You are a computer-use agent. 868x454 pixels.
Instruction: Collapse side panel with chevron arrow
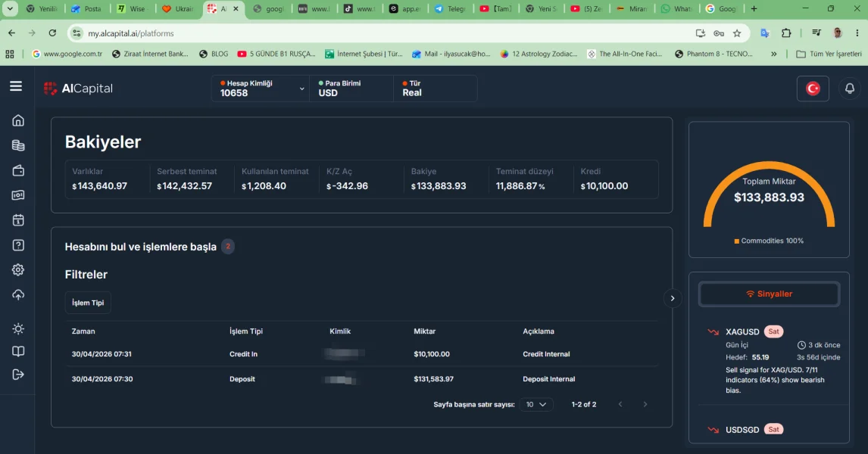pyautogui.click(x=673, y=299)
